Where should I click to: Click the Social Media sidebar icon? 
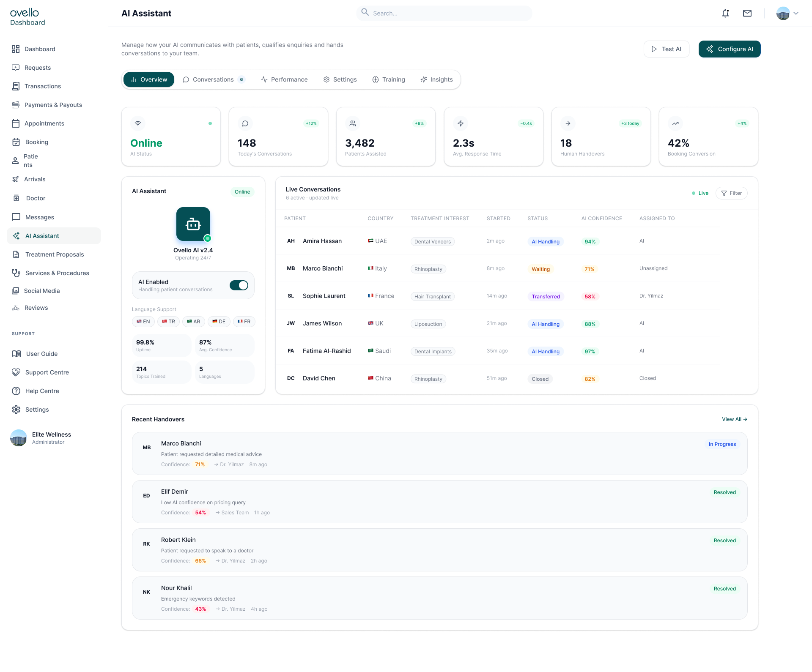pyautogui.click(x=16, y=291)
